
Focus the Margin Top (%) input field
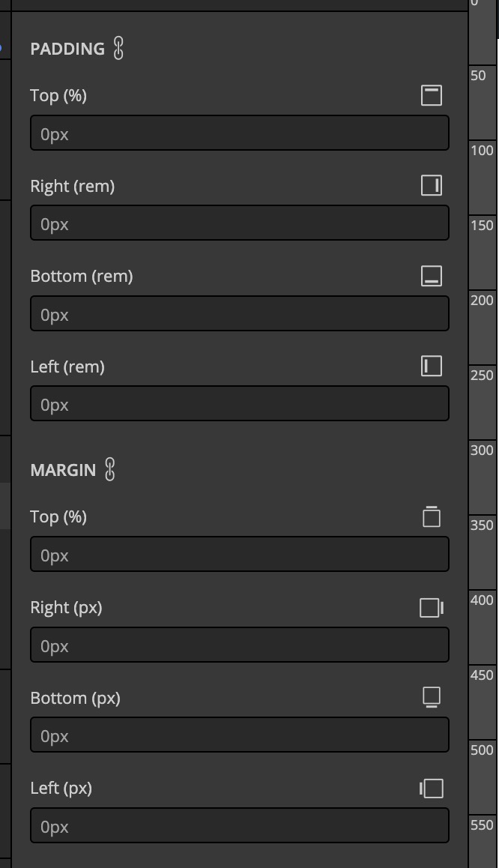click(240, 554)
